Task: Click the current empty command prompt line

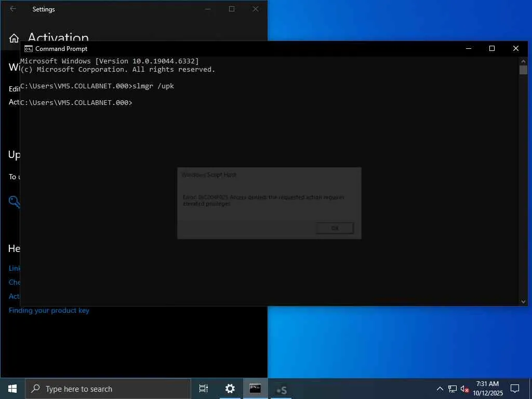Action: (76, 103)
